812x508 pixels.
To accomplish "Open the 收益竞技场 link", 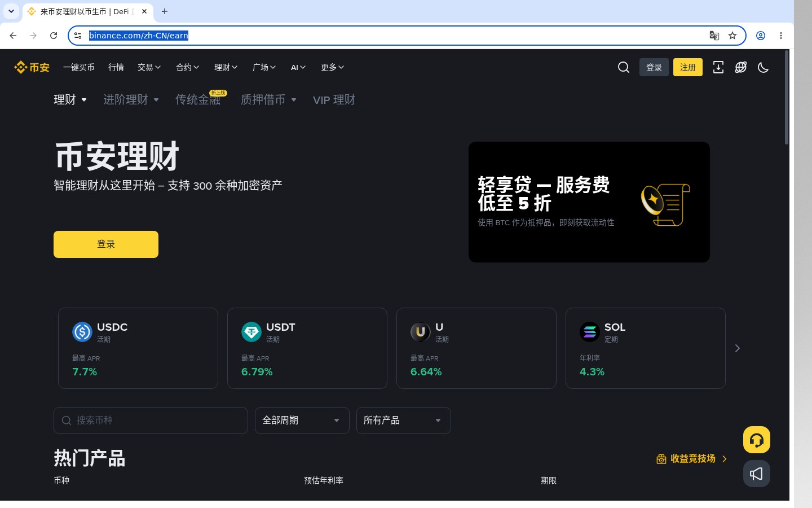I will [692, 459].
